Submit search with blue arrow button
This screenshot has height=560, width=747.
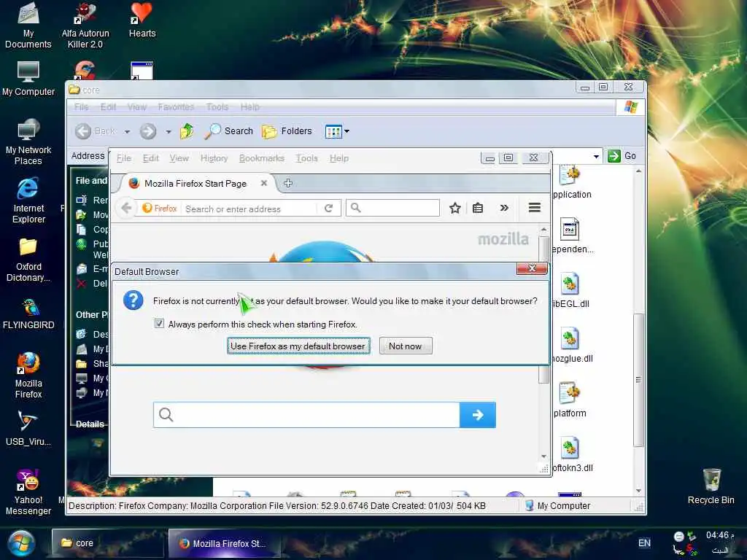click(x=477, y=415)
